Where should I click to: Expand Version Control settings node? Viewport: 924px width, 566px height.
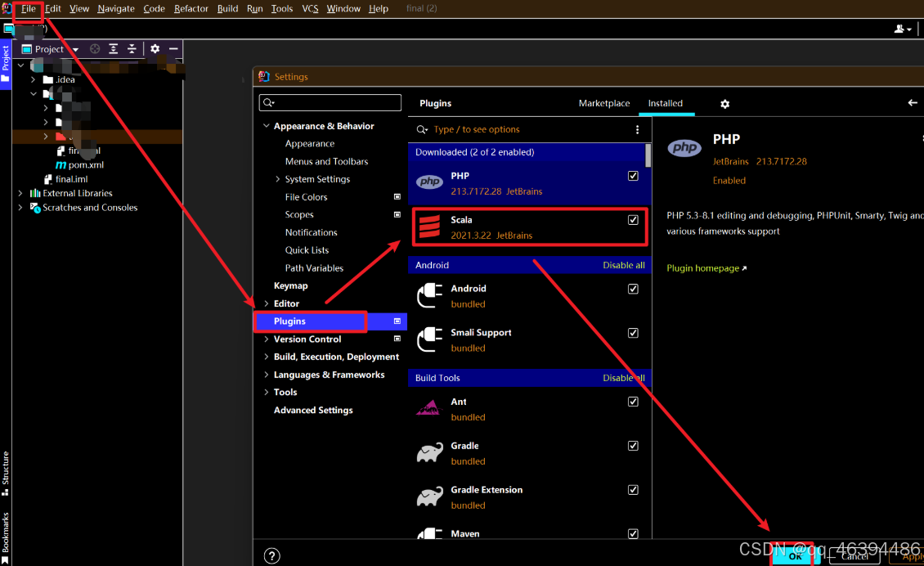pos(267,339)
